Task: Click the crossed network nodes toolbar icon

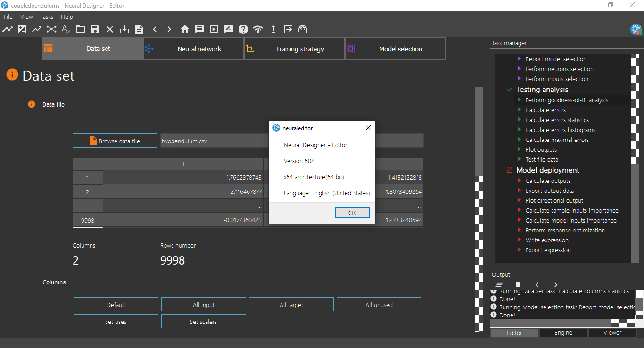Action: 51,29
